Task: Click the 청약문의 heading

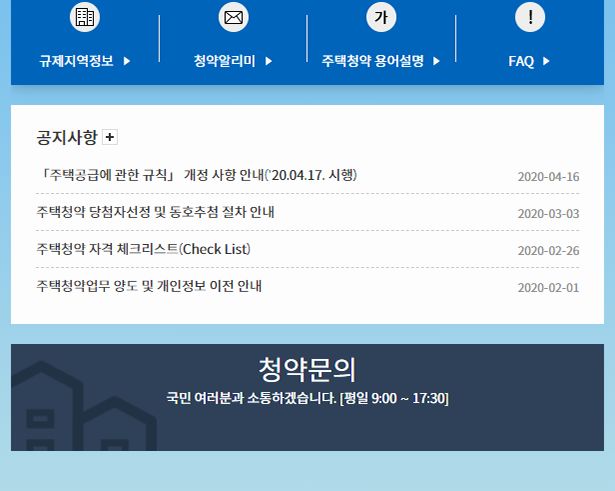Action: click(x=307, y=370)
